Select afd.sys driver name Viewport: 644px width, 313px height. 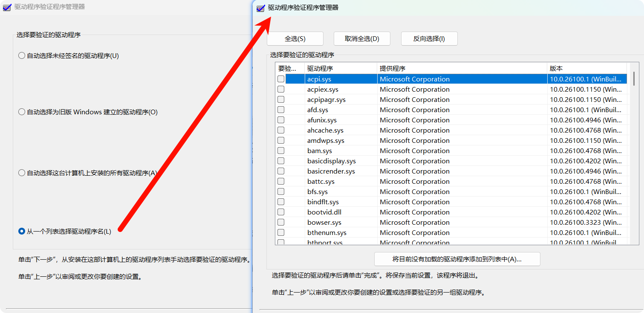(318, 110)
